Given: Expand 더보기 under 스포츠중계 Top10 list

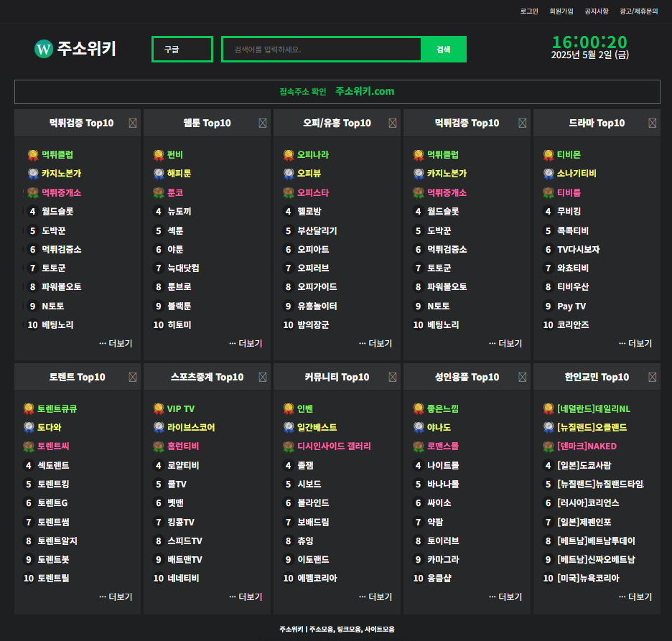Looking at the screenshot, I should (246, 596).
